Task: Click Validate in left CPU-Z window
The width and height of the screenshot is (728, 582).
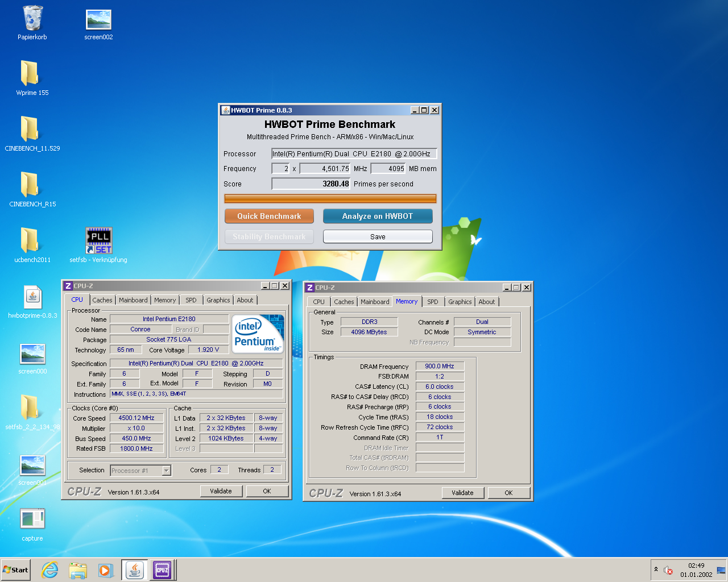Action: 221,491
